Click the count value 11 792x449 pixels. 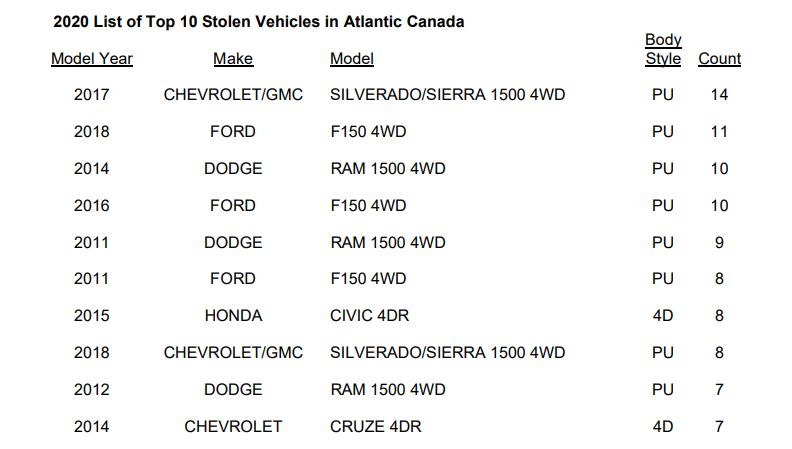coord(719,132)
